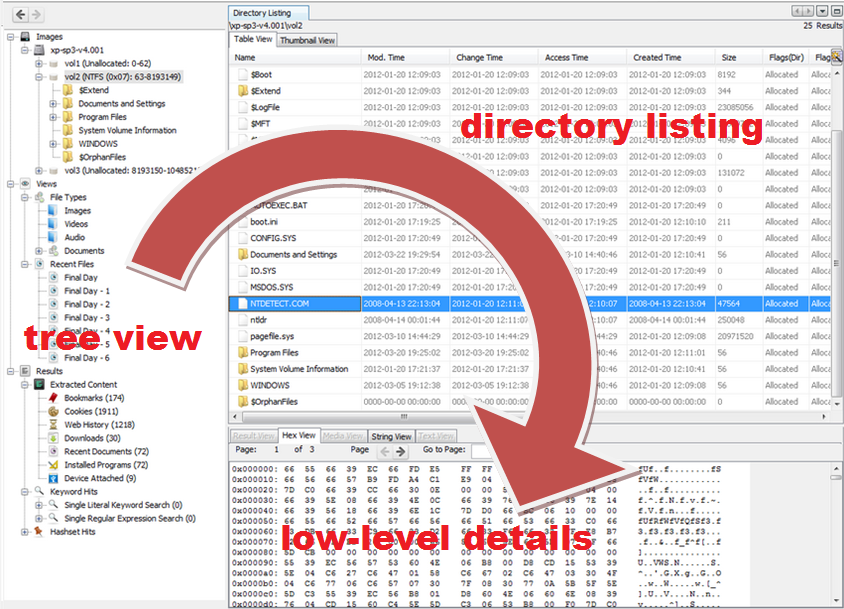Select the Table View tab
The width and height of the screenshot is (844, 609).
click(253, 39)
